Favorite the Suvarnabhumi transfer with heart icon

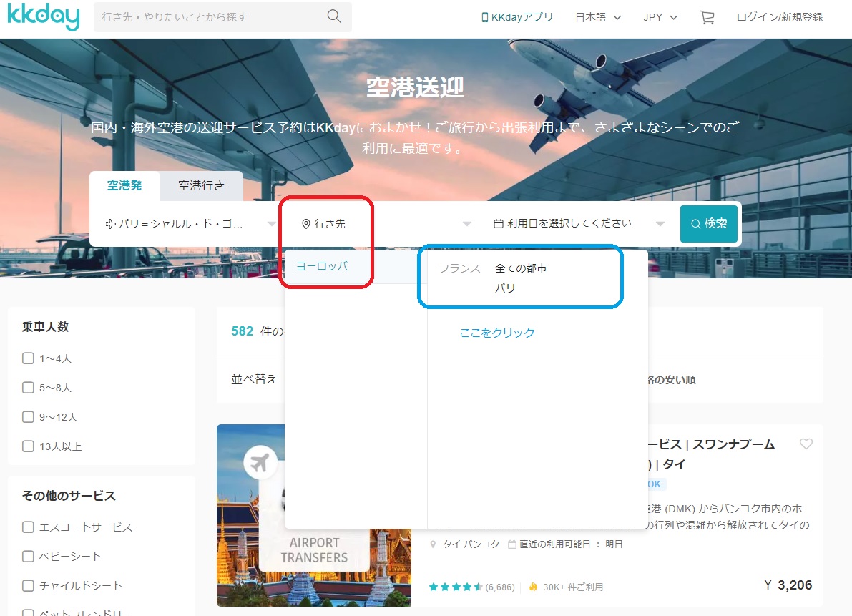point(807,444)
